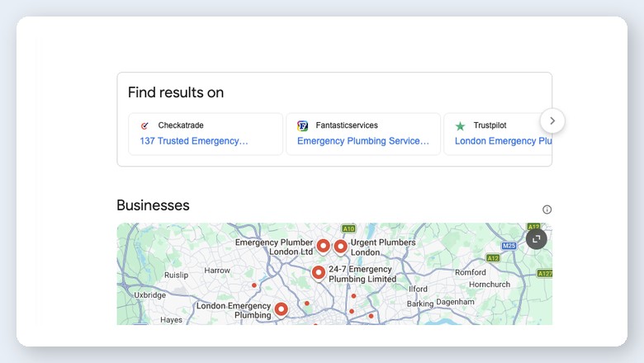644x363 pixels.
Task: Click the Dagenham place name on map
Action: tap(455, 302)
